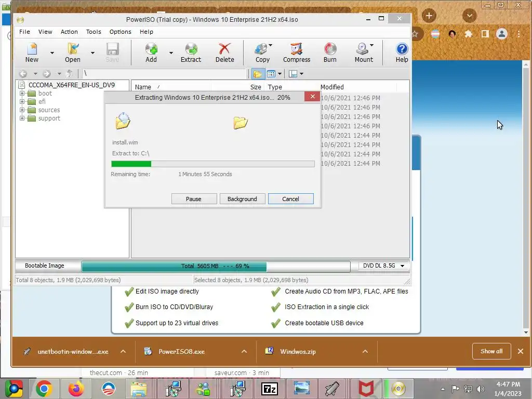
Task: Click the McAfee taskbar icon
Action: click(366, 389)
